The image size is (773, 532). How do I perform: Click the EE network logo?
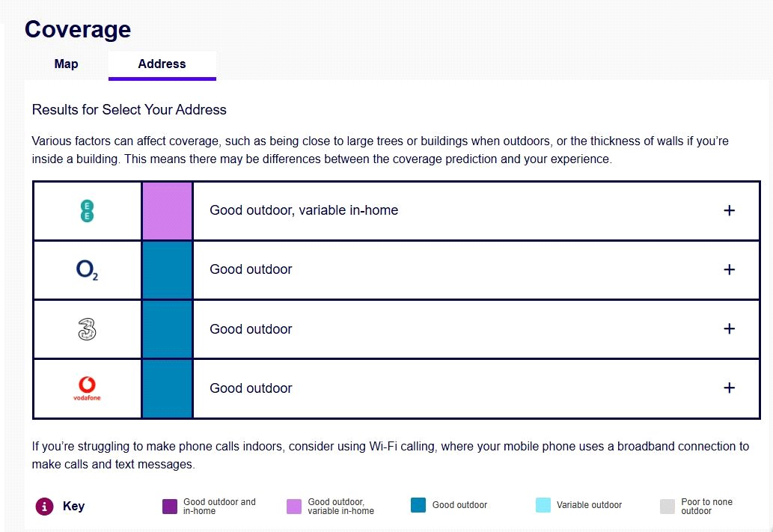click(87, 211)
